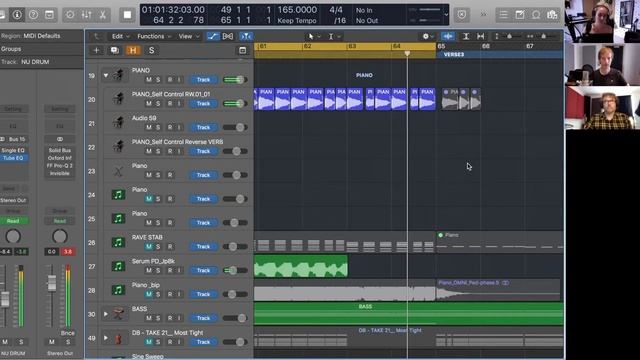Open the Browsers media icon
The image size is (640, 360).
pyautogui.click(x=552, y=15)
